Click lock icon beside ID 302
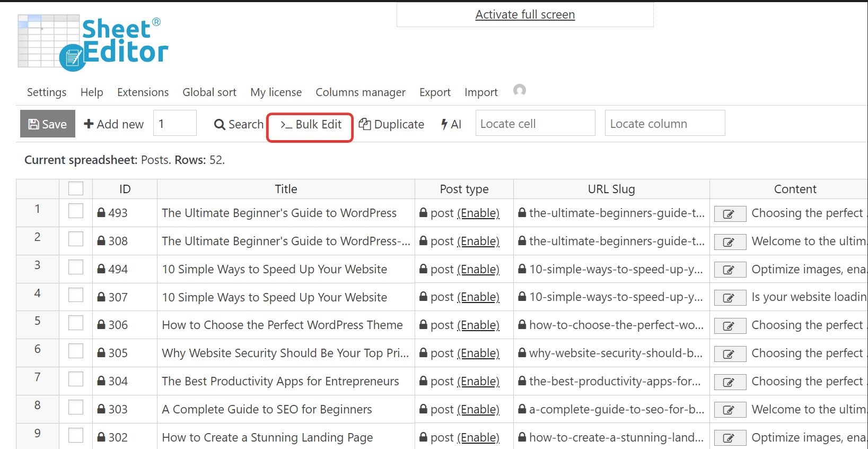This screenshot has height=449, width=868. coord(101,437)
